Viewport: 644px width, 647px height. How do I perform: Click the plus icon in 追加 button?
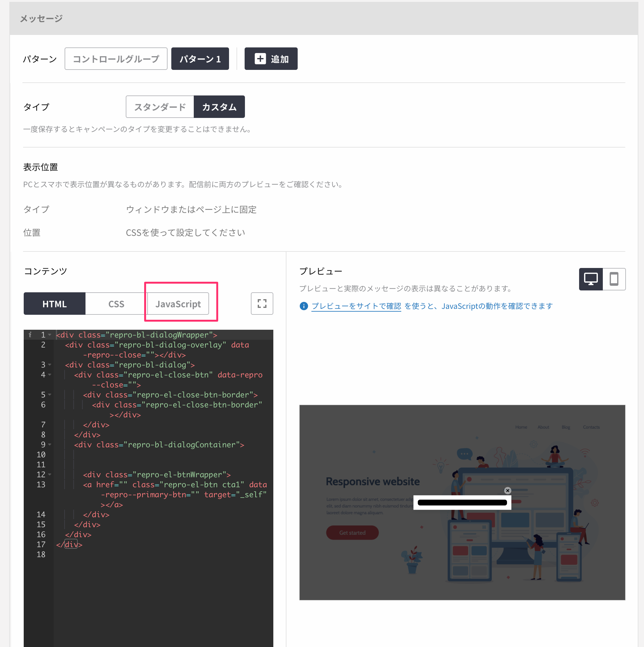(x=260, y=59)
